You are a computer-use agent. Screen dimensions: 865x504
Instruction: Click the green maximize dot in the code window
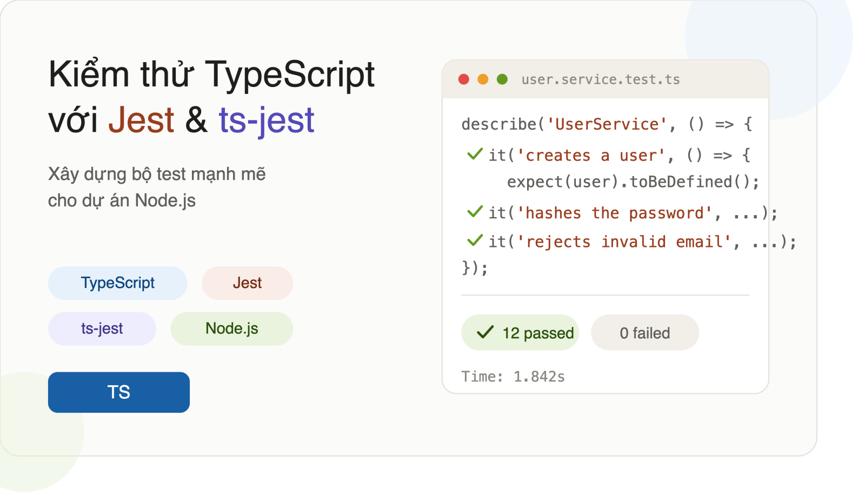tap(502, 79)
